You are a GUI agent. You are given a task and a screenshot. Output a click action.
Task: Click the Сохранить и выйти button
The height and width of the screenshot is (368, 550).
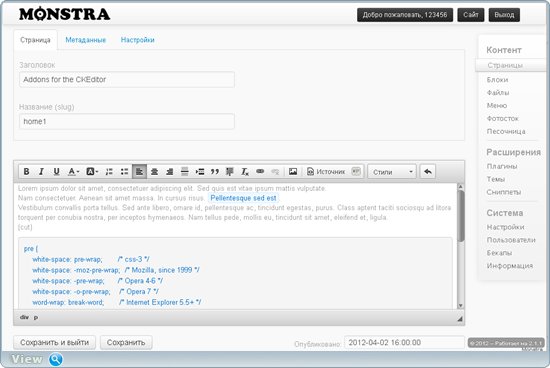(54, 342)
